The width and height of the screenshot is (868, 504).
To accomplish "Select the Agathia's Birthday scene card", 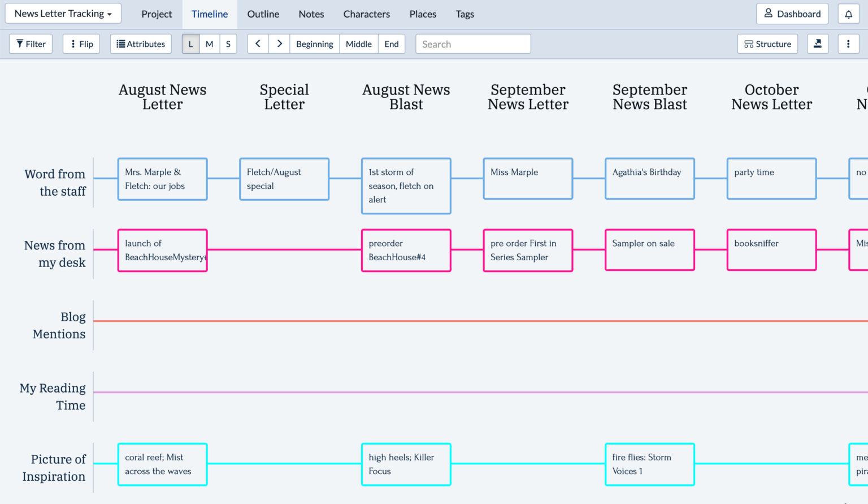I will pos(649,179).
